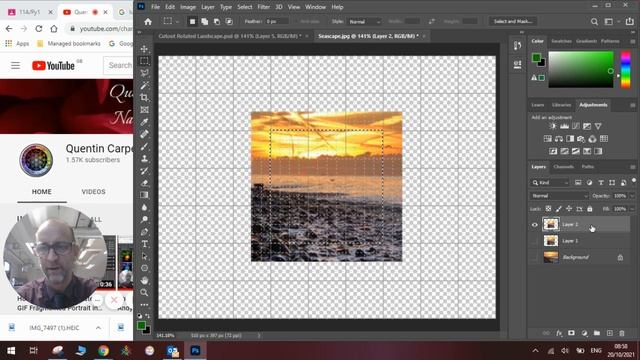Open the layer Kind filter dropdown
The width and height of the screenshot is (640, 360).
pyautogui.click(x=550, y=182)
